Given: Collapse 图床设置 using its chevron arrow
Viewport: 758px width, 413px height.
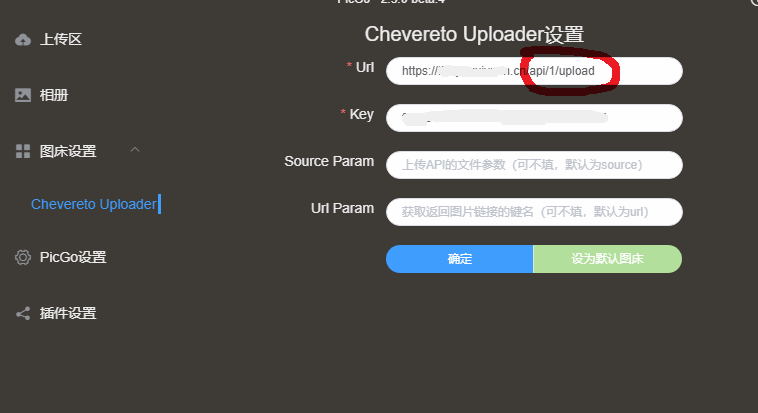Looking at the screenshot, I should point(135,150).
